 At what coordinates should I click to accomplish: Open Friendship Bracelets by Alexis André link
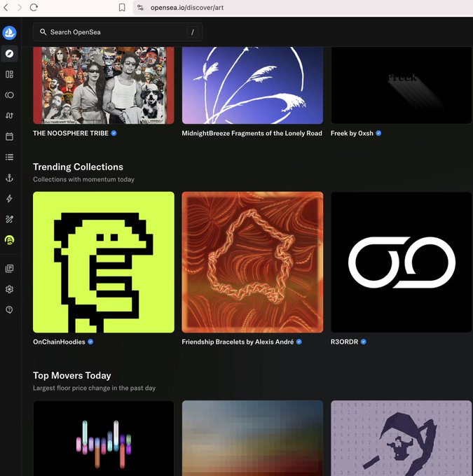(238, 342)
